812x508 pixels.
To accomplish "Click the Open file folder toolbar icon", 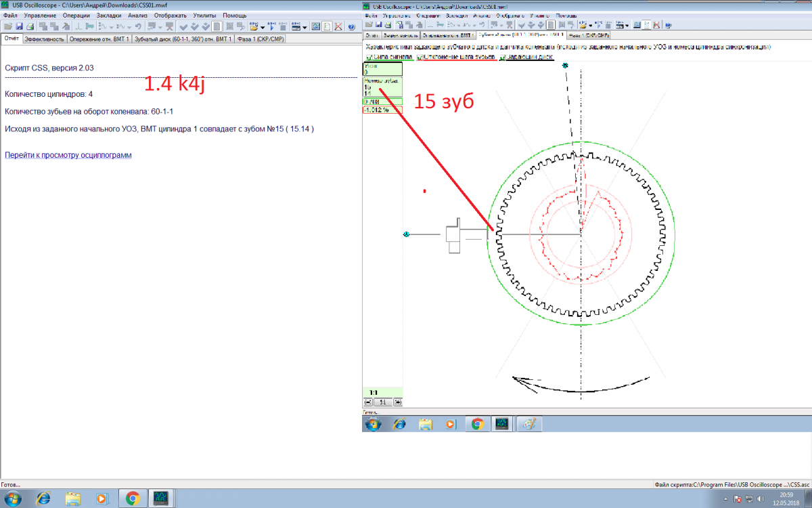I will 7,27.
